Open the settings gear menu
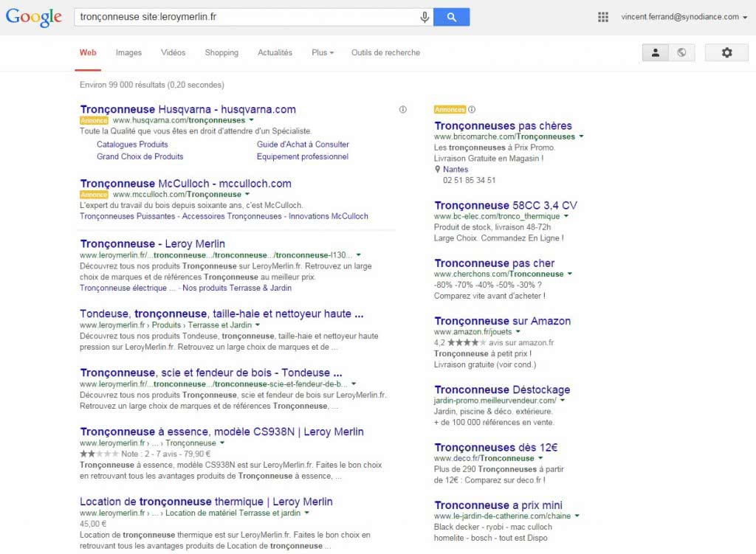Image resolution: width=756 pixels, height=554 pixels. [x=726, y=52]
